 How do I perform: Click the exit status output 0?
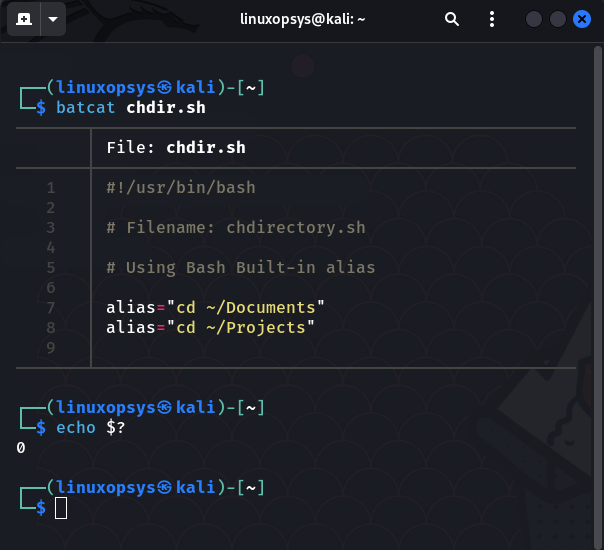(21, 448)
